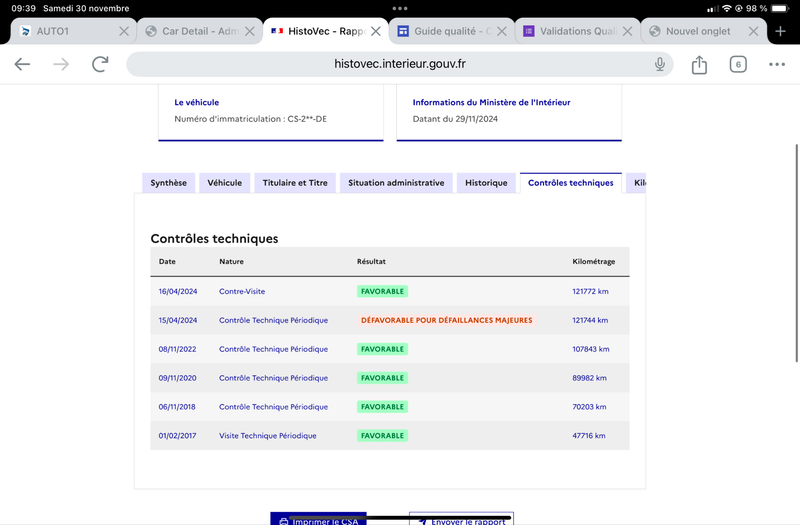Image resolution: width=800 pixels, height=525 pixels.
Task: Click the date 08/11/2022
Action: coord(177,349)
